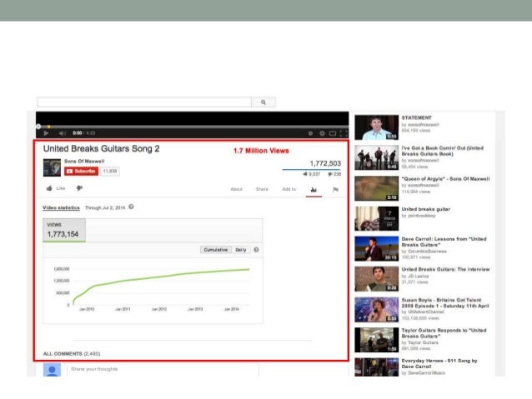The height and width of the screenshot is (399, 532).
Task: Subscribe to Sons Of Maxwell
Action: point(82,172)
